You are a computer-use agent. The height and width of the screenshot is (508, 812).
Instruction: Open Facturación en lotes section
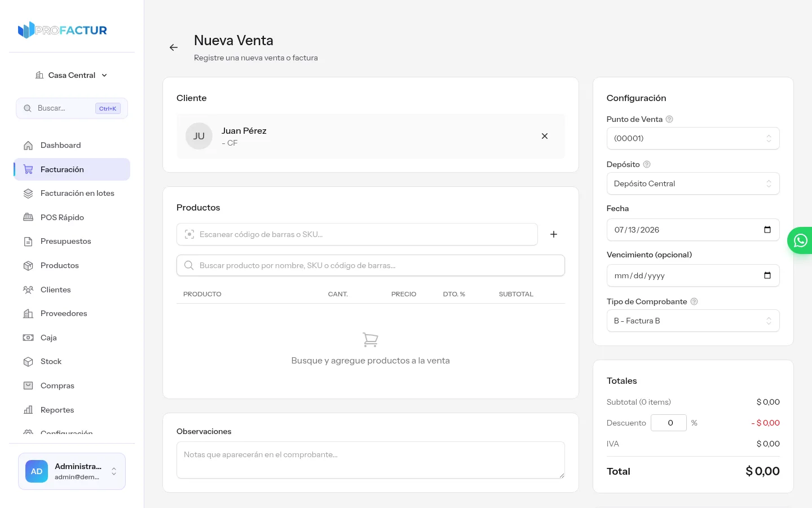coord(72,193)
